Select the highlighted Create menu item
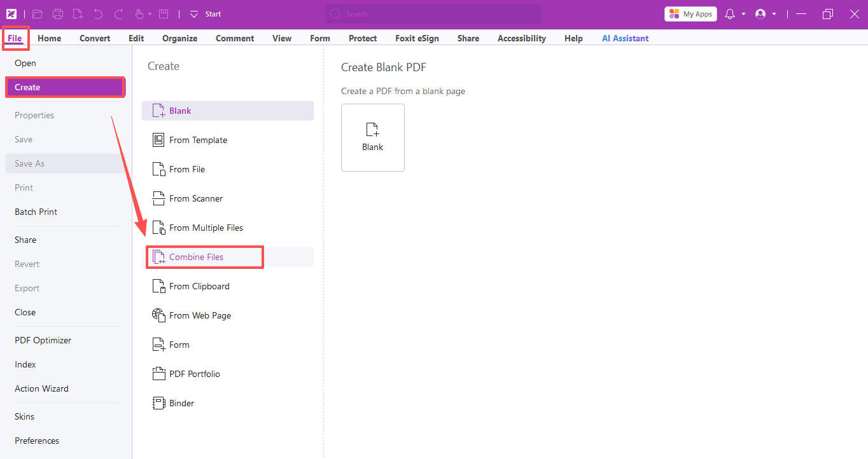 point(65,87)
